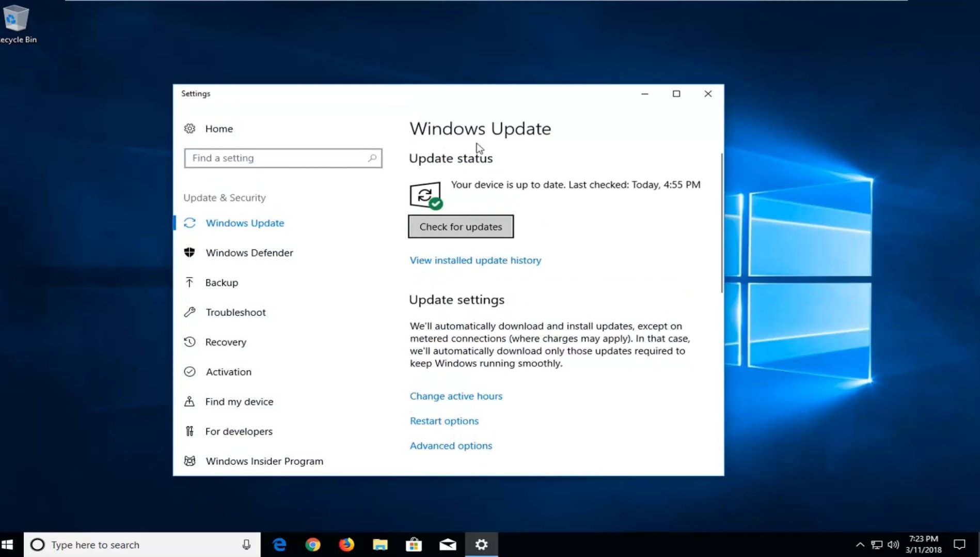
Task: Show hidden system tray icons
Action: (860, 545)
